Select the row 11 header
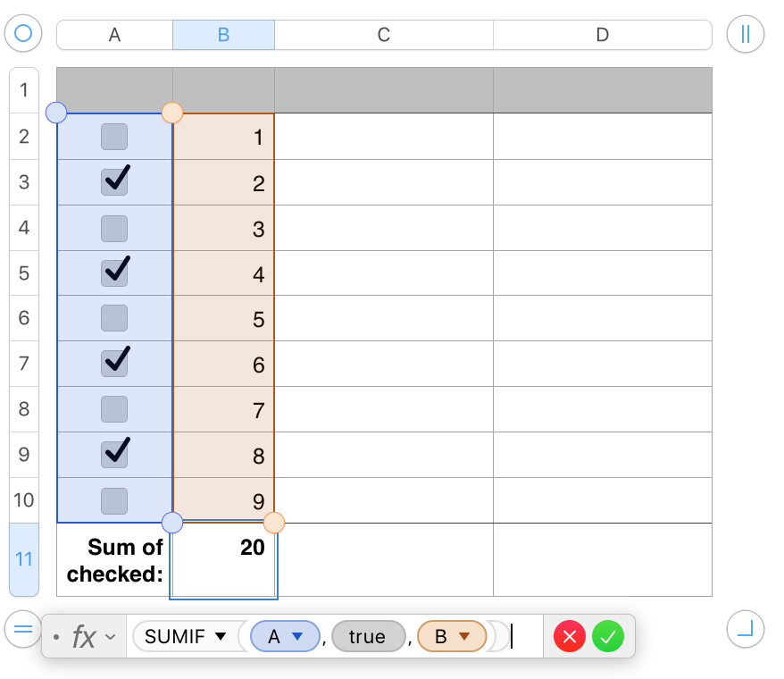Image resolution: width=784 pixels, height=679 pixels. click(x=24, y=559)
